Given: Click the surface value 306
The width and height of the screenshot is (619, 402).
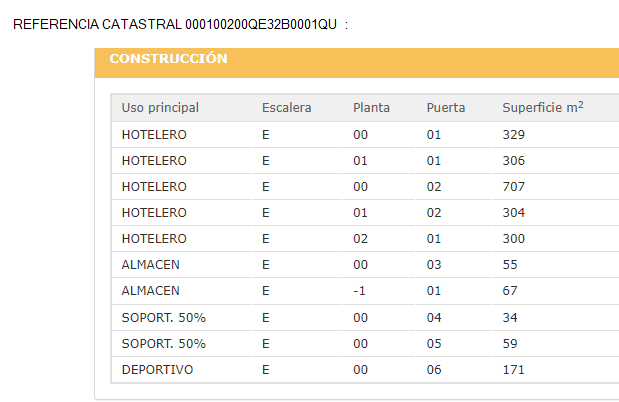Looking at the screenshot, I should (514, 160).
